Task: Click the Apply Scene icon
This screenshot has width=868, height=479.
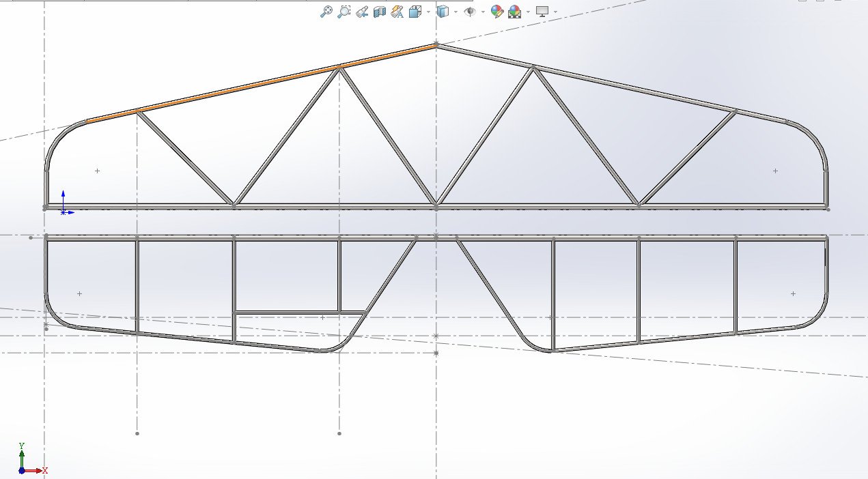Action: 514,12
